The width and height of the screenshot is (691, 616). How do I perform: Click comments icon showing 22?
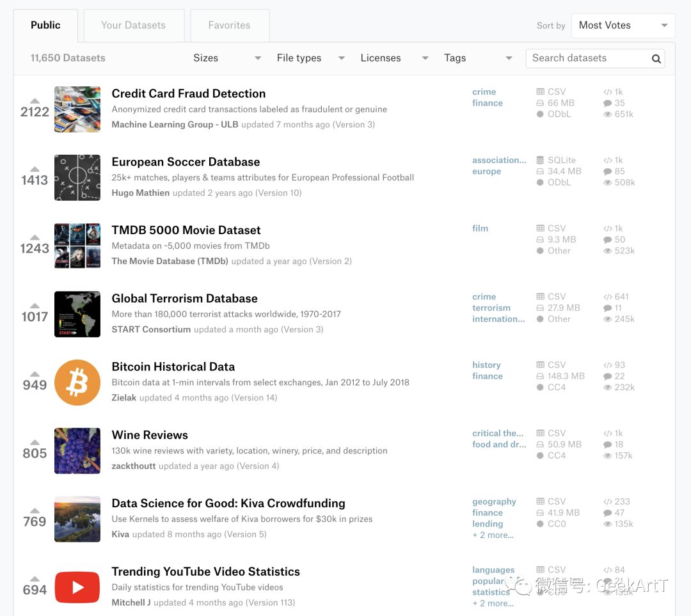pyautogui.click(x=608, y=376)
